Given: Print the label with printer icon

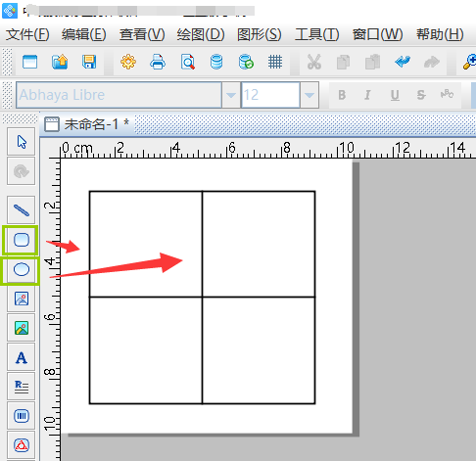Looking at the screenshot, I should click(x=158, y=62).
